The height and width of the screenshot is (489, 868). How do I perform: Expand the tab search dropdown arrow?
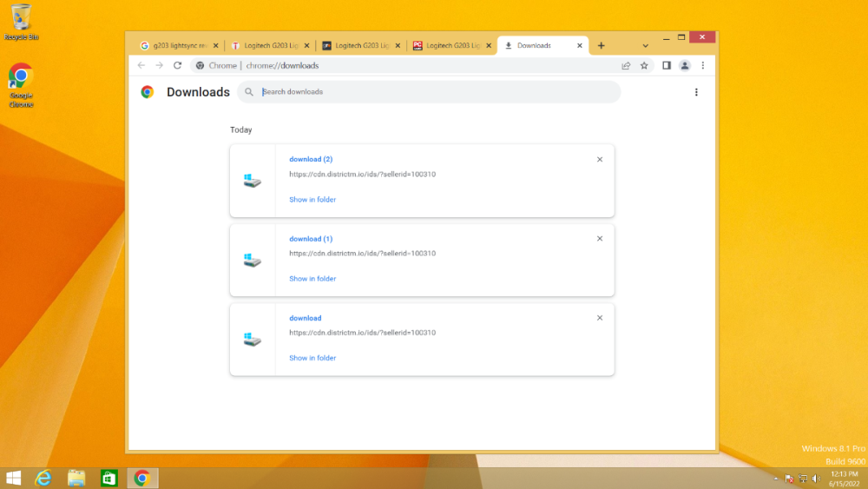pyautogui.click(x=646, y=45)
